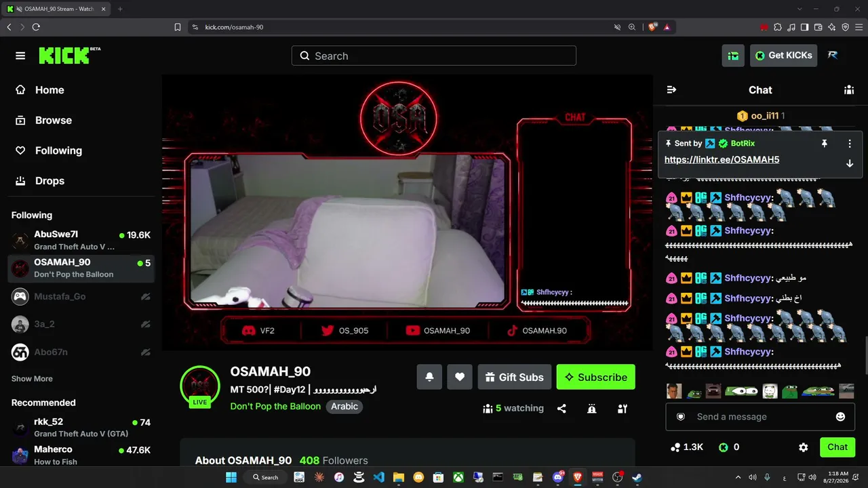The width and height of the screenshot is (868, 488).
Task: Open the Kick store chest icon
Action: [733, 56]
